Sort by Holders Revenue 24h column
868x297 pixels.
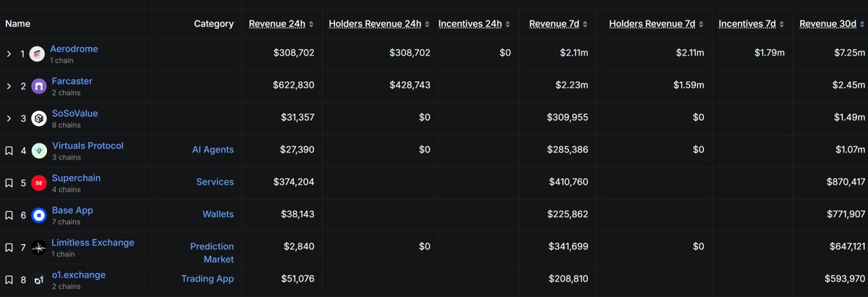[x=379, y=24]
